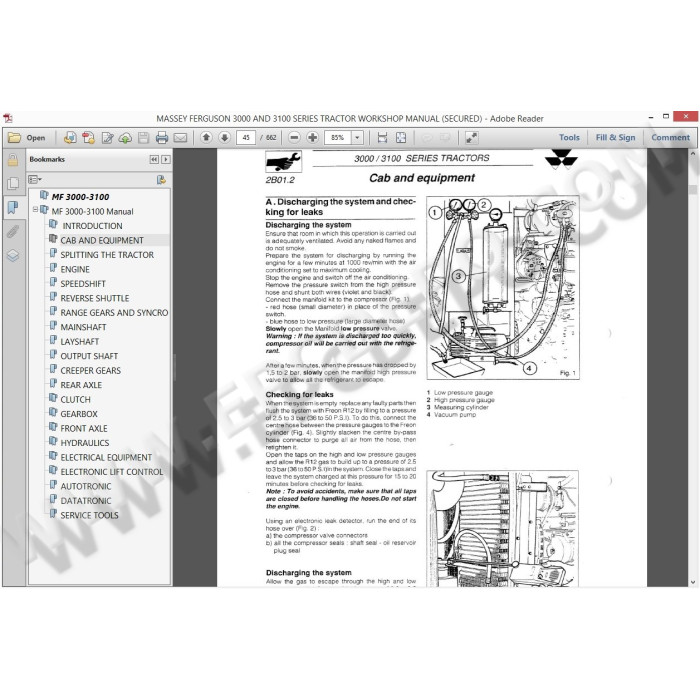
Task: Open the RANGE GEARS AND SYNCRO bookmark
Action: [x=114, y=312]
